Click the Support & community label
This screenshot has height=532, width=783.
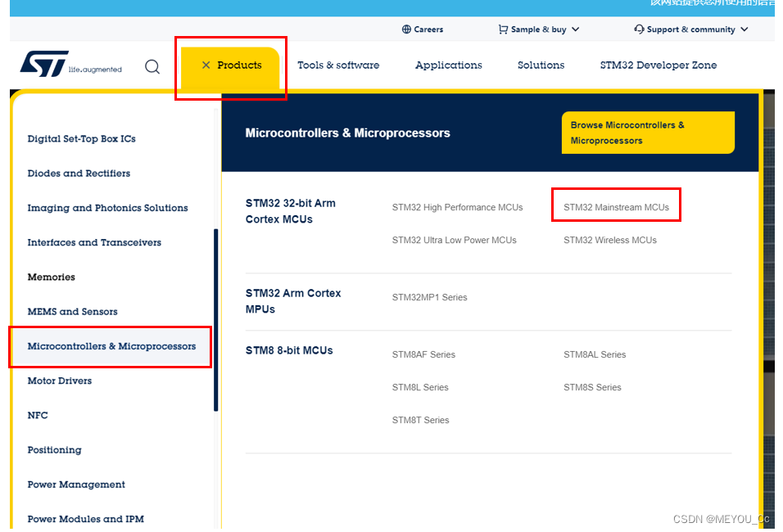pyautogui.click(x=690, y=29)
